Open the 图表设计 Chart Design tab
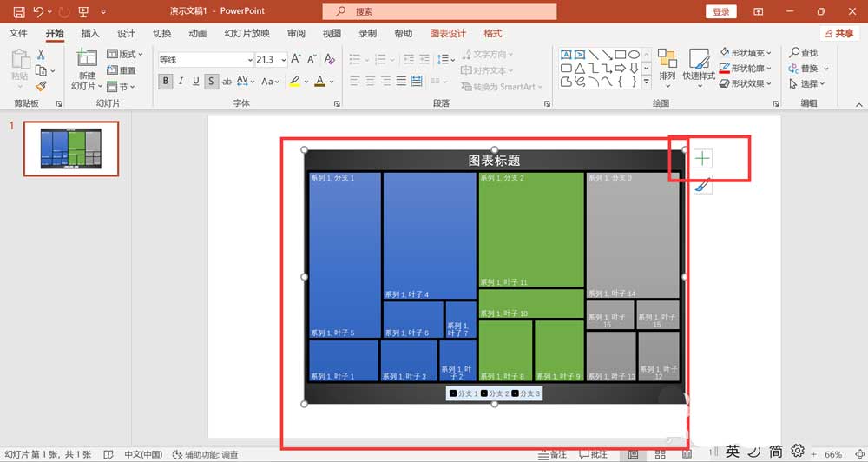Image resolution: width=868 pixels, height=462 pixels. click(x=448, y=33)
